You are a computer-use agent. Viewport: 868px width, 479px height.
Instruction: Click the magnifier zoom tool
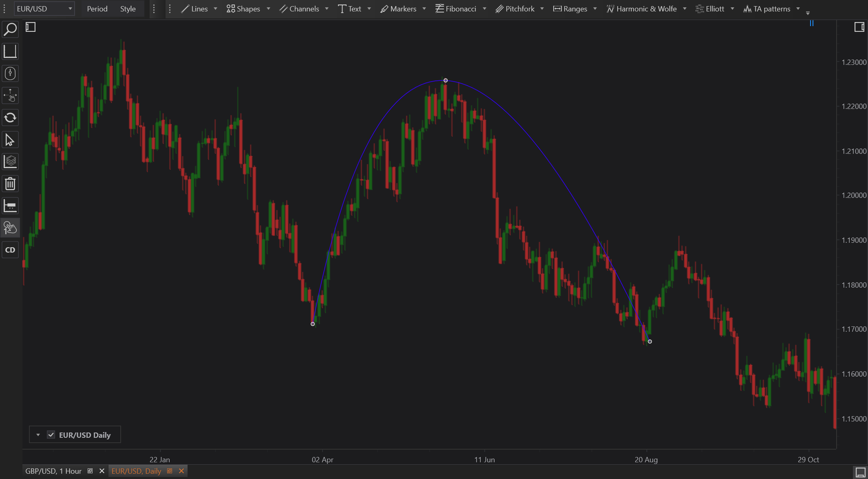(10, 29)
